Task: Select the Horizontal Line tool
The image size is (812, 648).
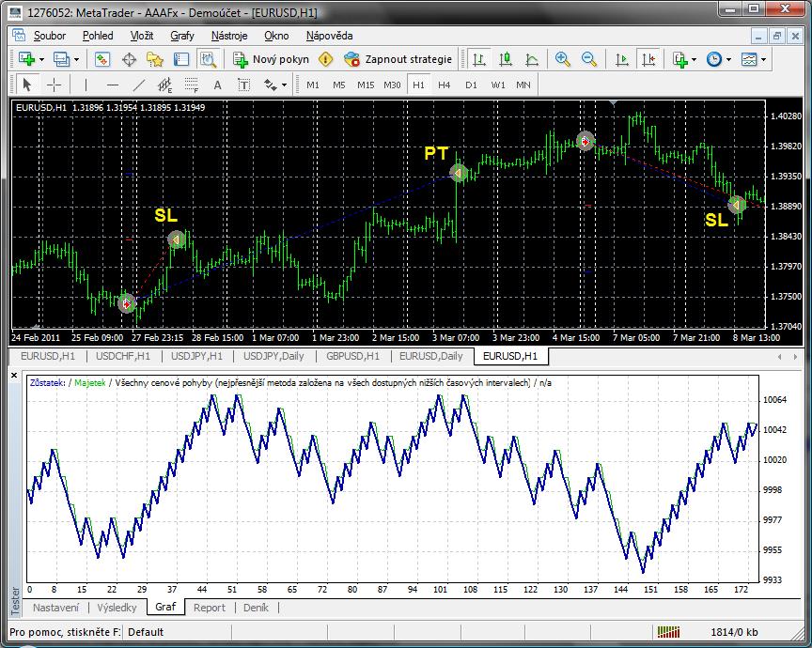Action: coord(113,85)
